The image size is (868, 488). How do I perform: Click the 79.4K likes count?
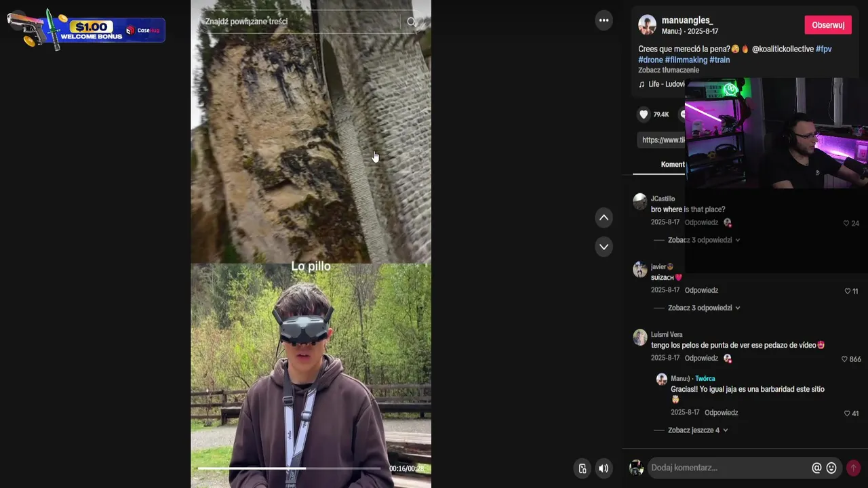click(661, 115)
